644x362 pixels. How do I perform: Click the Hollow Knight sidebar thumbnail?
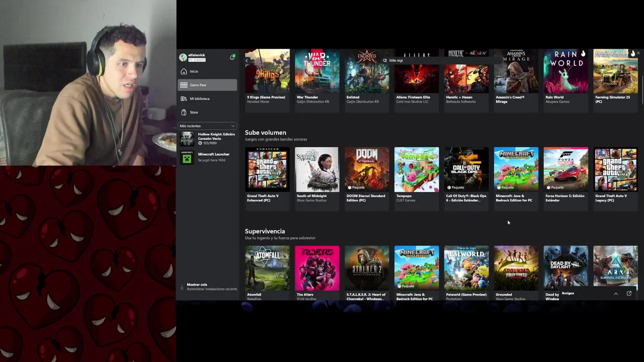point(187,139)
